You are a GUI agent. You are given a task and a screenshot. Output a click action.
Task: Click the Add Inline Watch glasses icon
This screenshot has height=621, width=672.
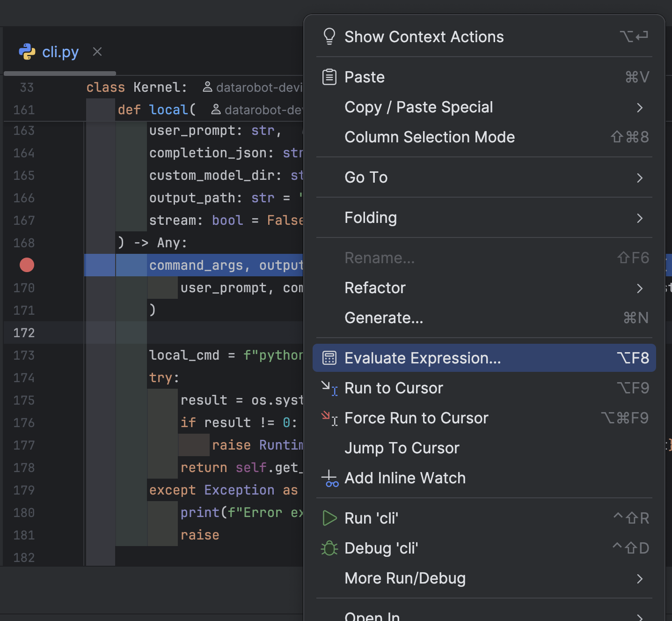(x=329, y=478)
